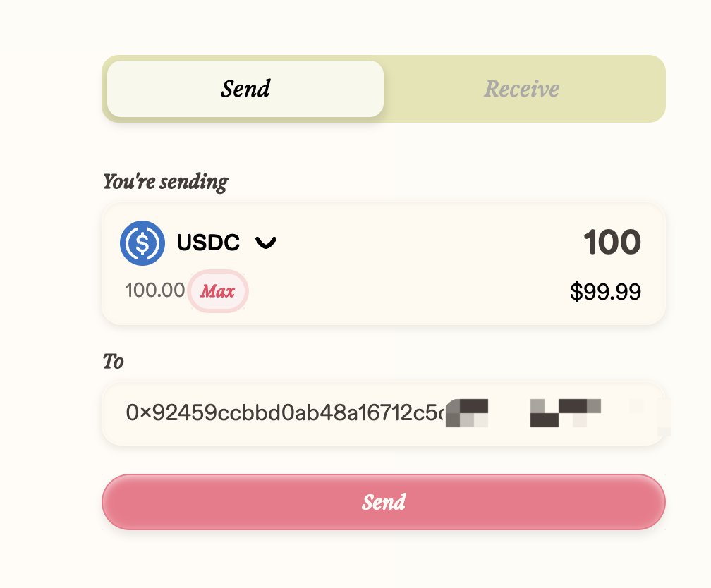This screenshot has width=711, height=588.
Task: Select the Send tab at top
Action: pos(245,89)
